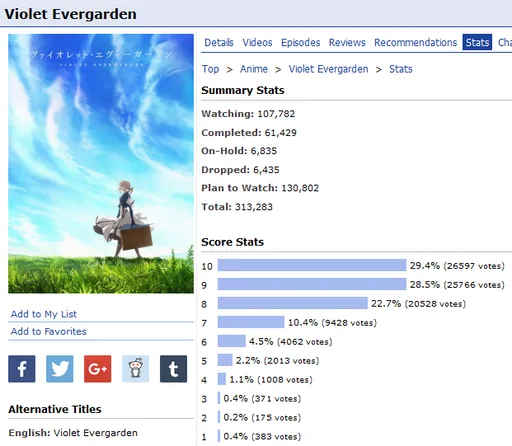The image size is (512, 446).
Task: Select the highlighted Stats tab
Action: [477, 42]
